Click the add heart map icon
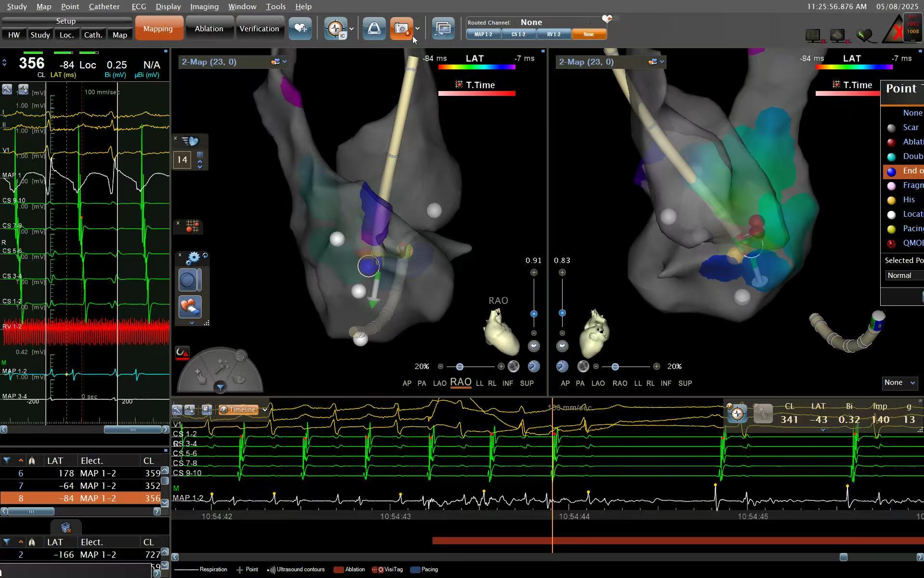This screenshot has height=578, width=924. (300, 28)
